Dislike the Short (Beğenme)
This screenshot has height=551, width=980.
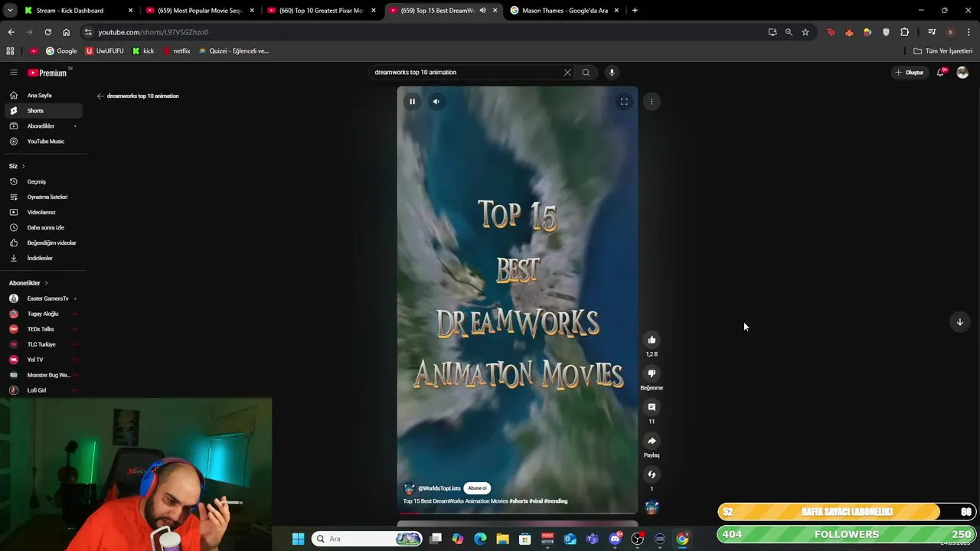[652, 373]
